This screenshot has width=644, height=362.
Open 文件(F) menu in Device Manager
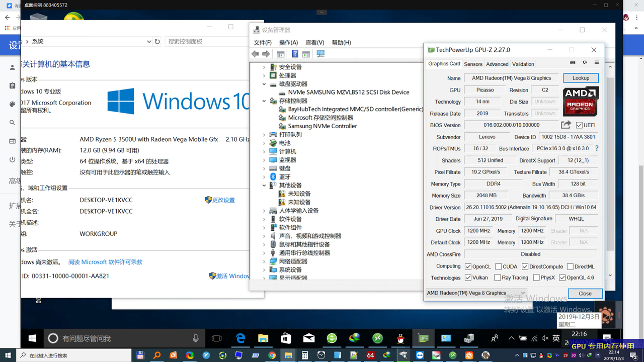coord(263,43)
